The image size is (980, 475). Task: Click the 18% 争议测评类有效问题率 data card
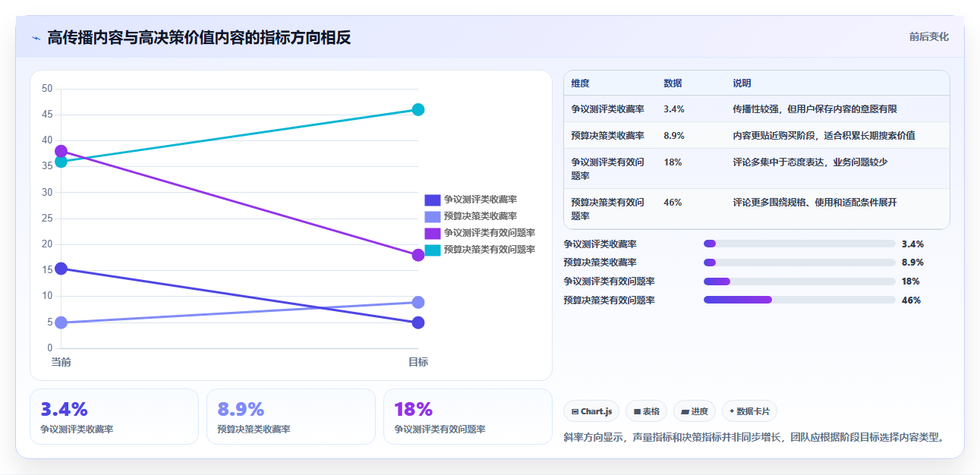pos(468,417)
